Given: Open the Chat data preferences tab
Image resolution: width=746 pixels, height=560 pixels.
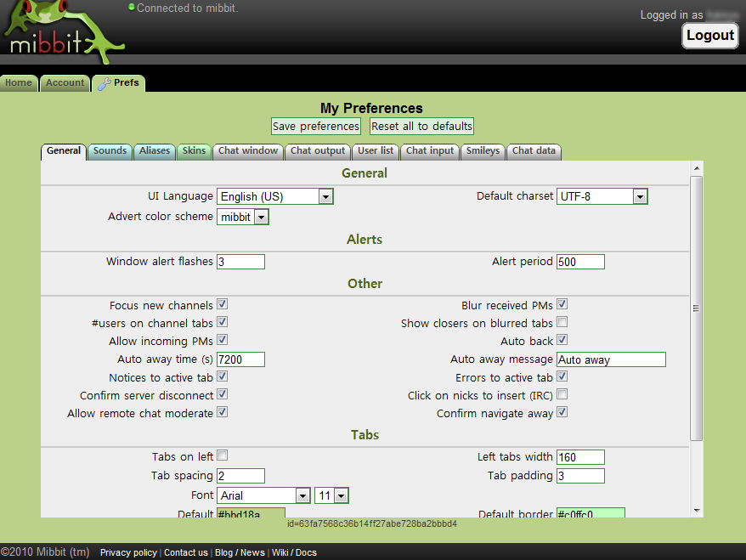Looking at the screenshot, I should point(534,150).
